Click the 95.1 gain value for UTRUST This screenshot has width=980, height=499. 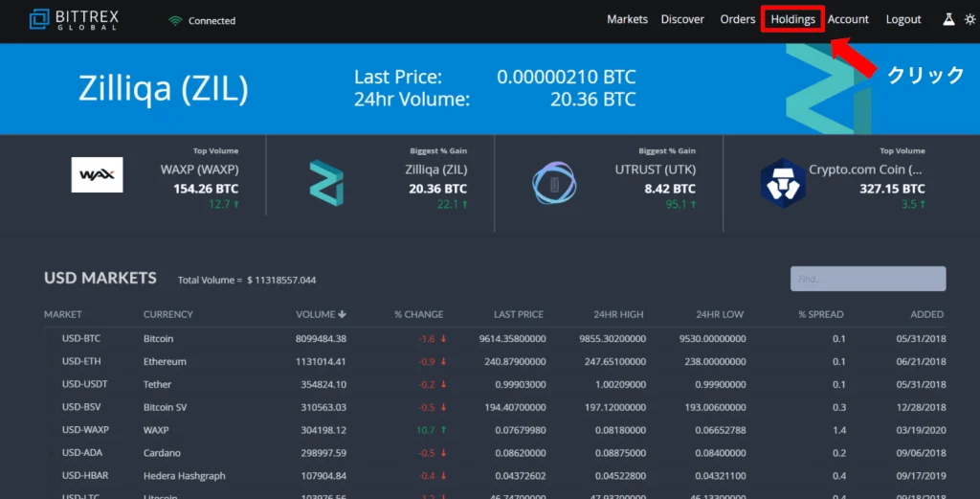676,204
